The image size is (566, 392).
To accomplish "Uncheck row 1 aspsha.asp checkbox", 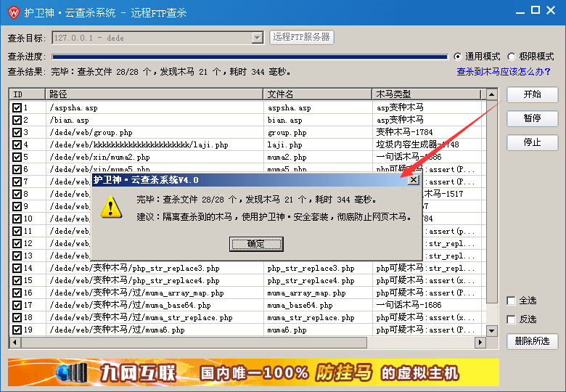I will (17, 107).
